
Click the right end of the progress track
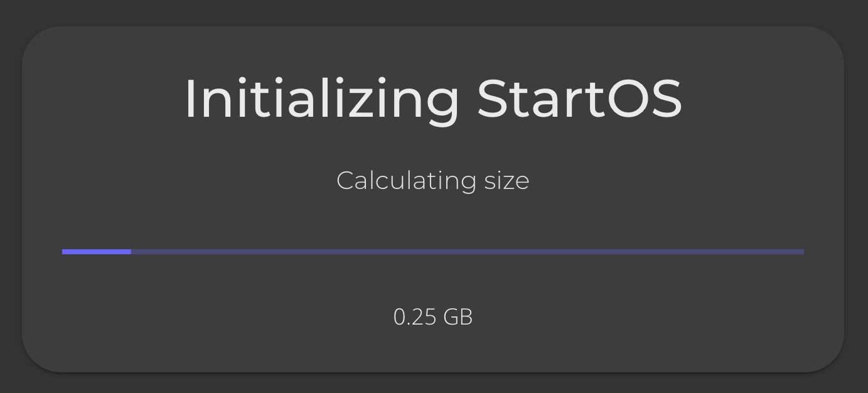[801, 252]
